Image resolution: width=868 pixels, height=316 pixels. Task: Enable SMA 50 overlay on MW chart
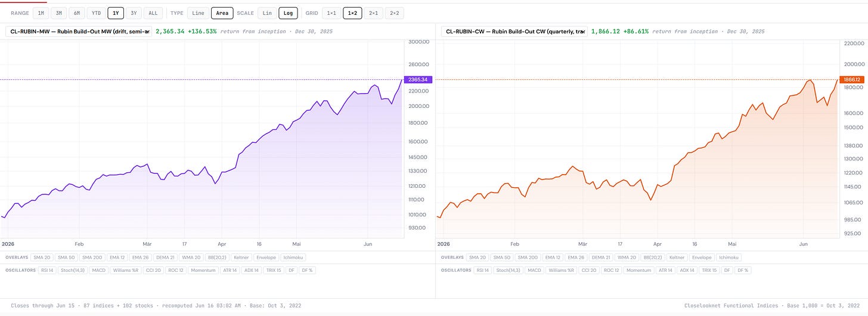66,258
